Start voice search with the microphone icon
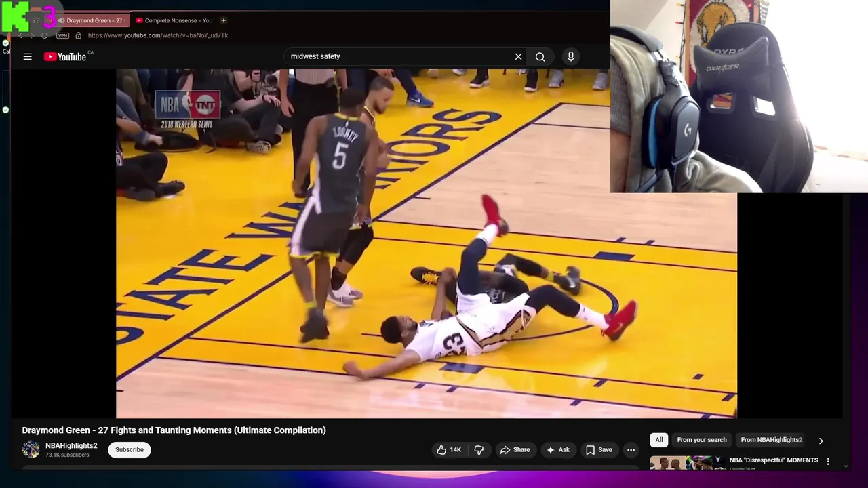This screenshot has width=868, height=488. click(571, 57)
